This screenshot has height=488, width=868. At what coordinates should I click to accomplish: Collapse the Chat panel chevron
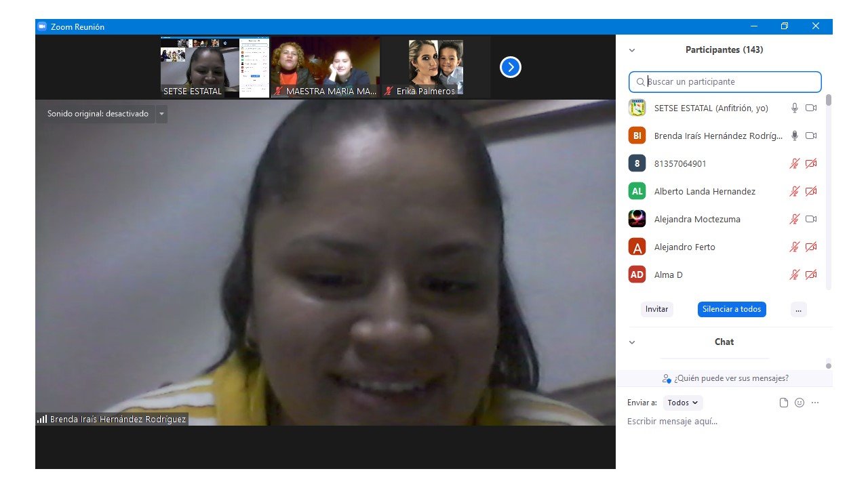pos(632,342)
